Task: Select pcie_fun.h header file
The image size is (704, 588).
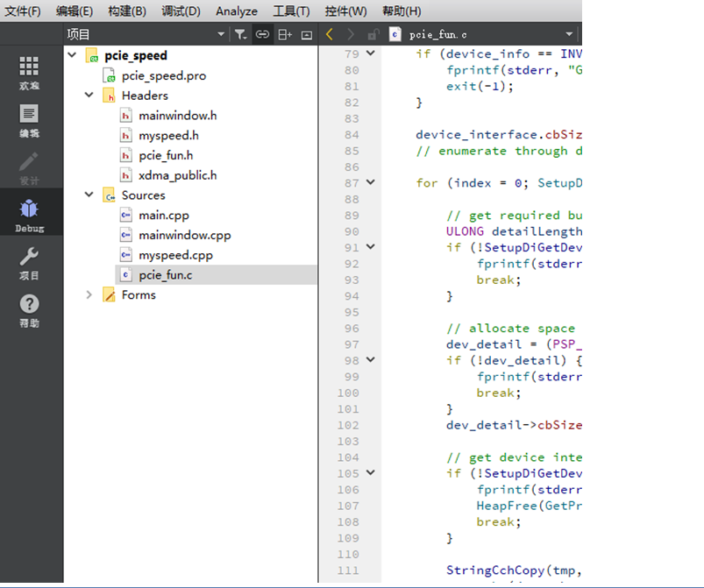Action: 166,155
